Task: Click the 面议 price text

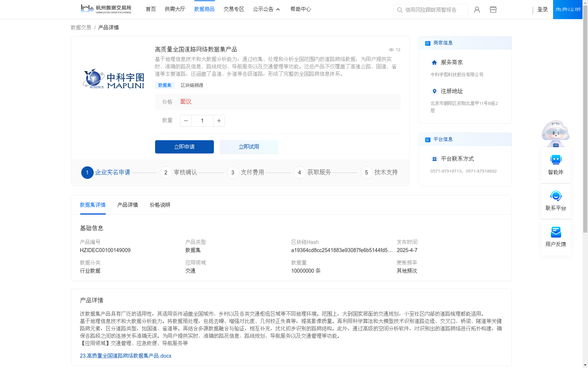Action: [x=186, y=102]
